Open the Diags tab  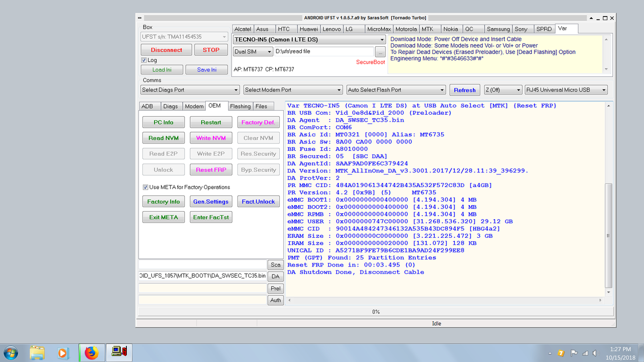point(171,106)
